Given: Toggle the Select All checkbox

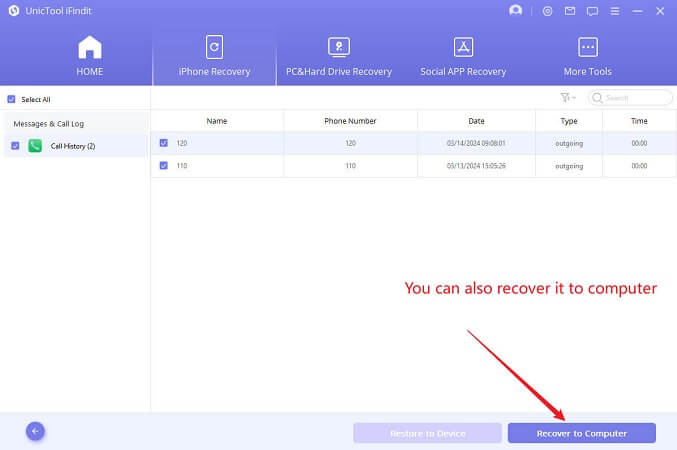Looking at the screenshot, I should pos(12,99).
